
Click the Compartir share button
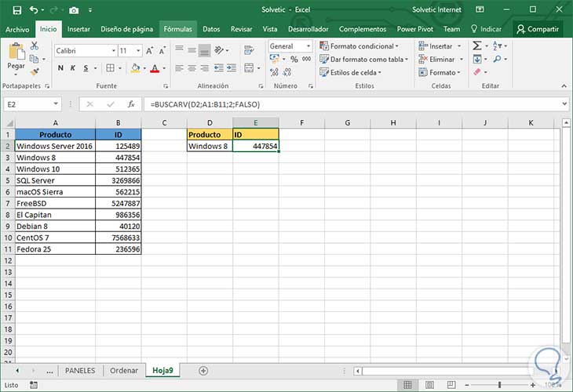point(537,29)
